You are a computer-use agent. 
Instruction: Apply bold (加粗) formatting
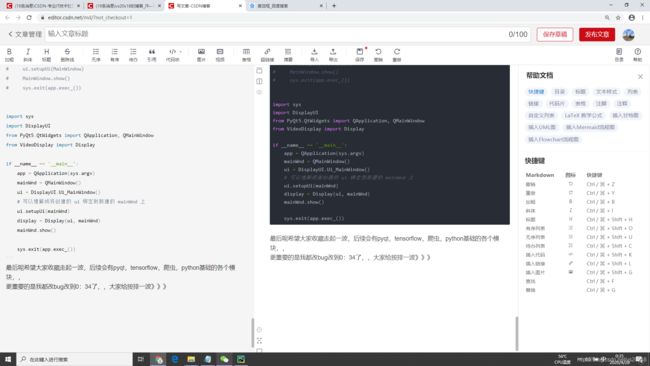9,54
